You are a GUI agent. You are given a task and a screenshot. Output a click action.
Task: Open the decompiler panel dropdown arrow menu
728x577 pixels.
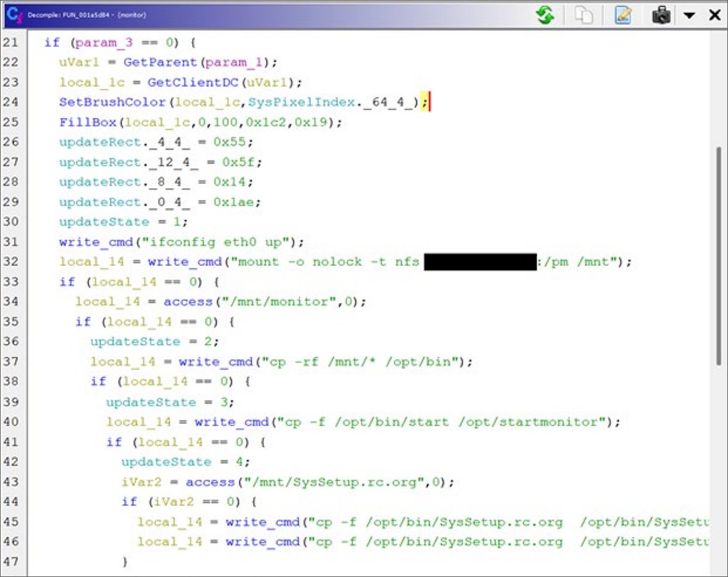coord(690,15)
